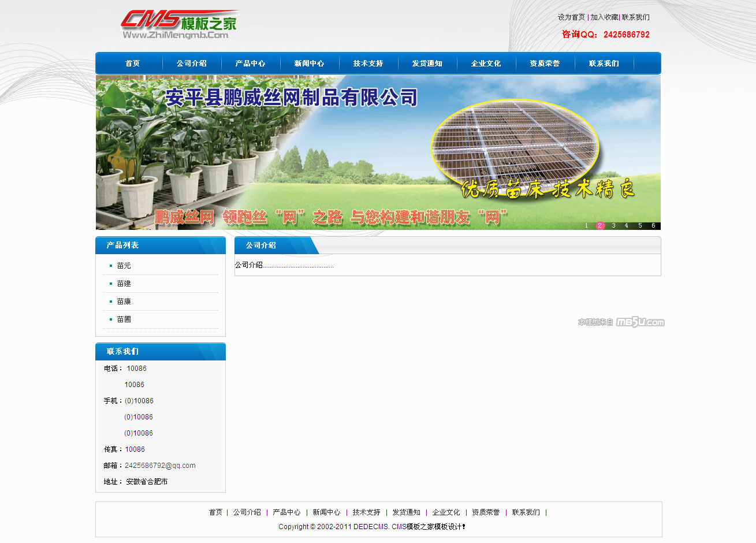This screenshot has height=543, width=756.
Task: Click the 加入收藏 link in the header
Action: [x=604, y=17]
